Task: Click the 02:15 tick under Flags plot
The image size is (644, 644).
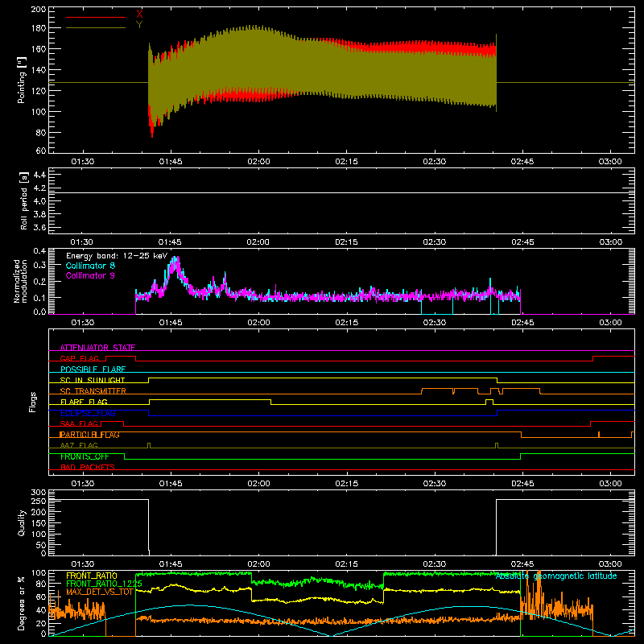Action: [347, 484]
